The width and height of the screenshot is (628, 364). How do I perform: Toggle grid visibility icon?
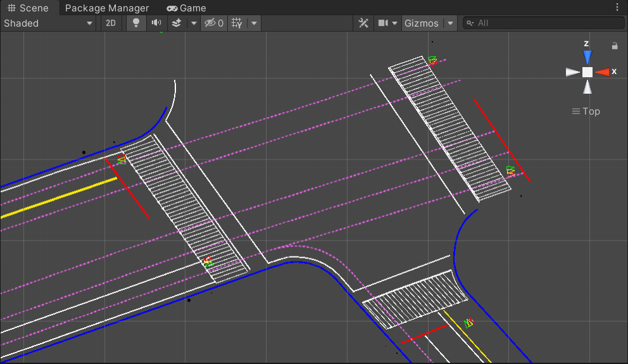pos(237,23)
